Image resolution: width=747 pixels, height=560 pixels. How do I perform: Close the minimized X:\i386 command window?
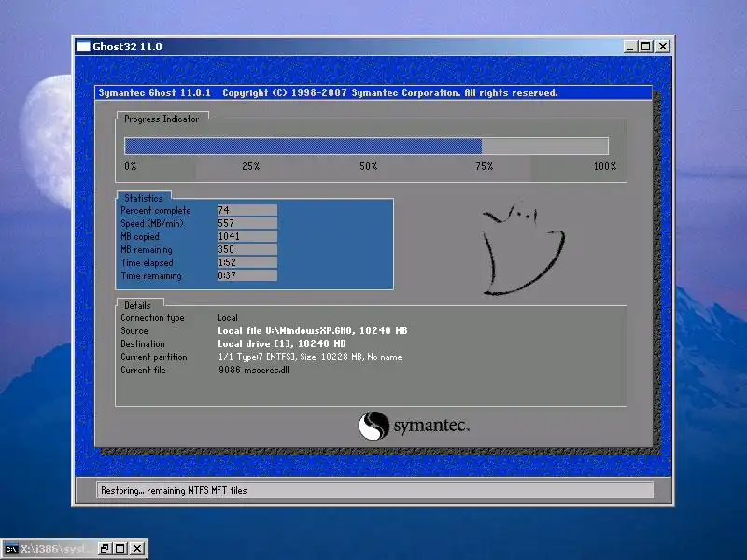[137, 549]
